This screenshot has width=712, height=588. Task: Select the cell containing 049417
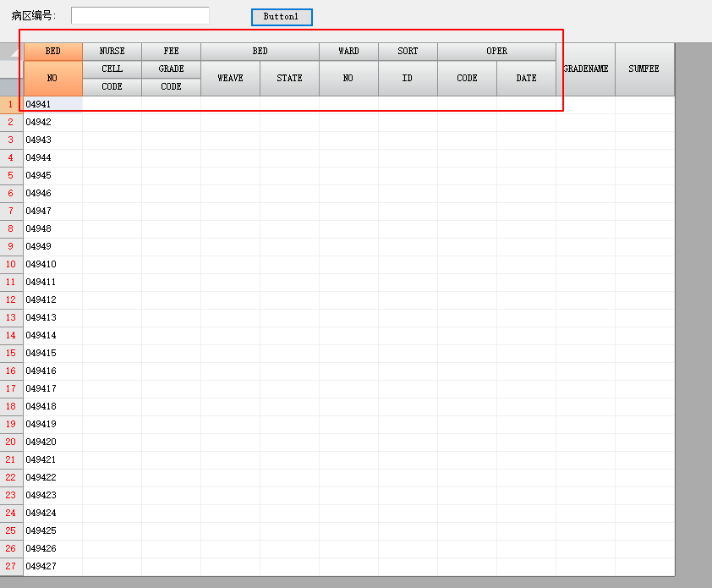point(52,388)
